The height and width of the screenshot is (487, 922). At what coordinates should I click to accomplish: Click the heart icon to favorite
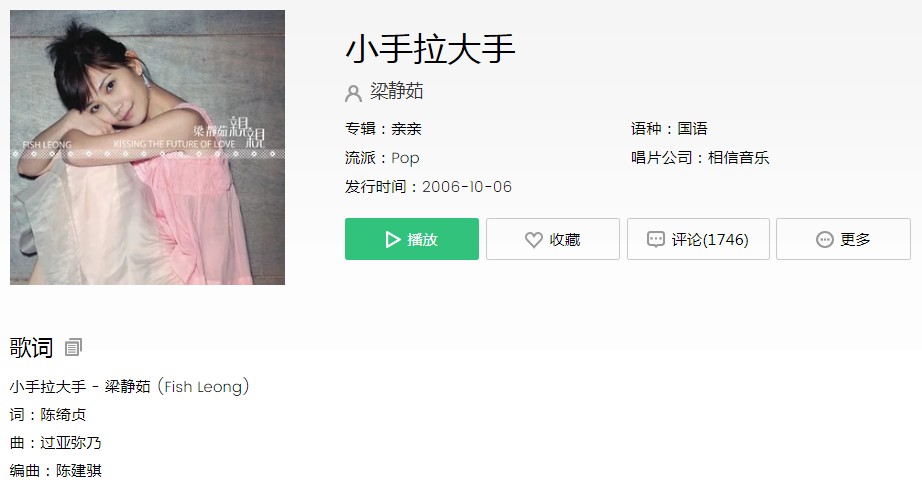[x=533, y=239]
